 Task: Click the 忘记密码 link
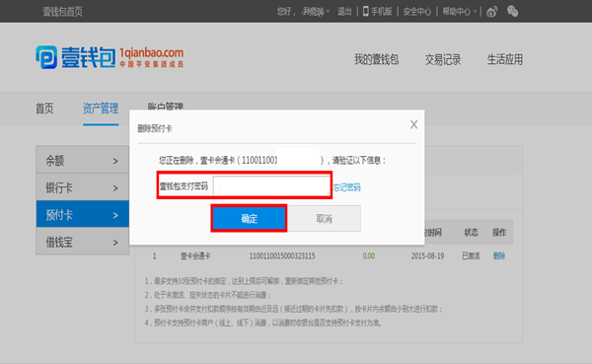(347, 186)
